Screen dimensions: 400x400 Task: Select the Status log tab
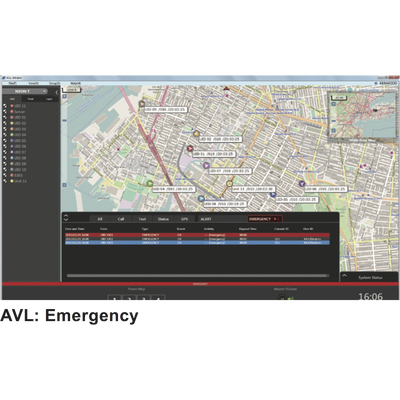[x=163, y=219]
